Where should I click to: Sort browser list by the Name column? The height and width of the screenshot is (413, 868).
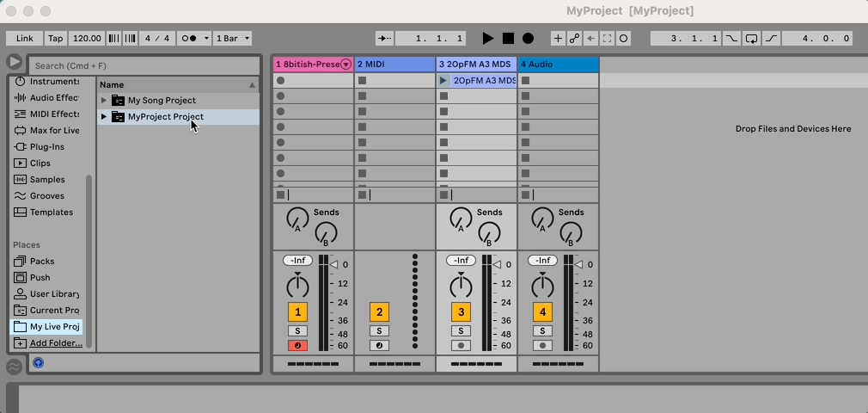tap(178, 85)
